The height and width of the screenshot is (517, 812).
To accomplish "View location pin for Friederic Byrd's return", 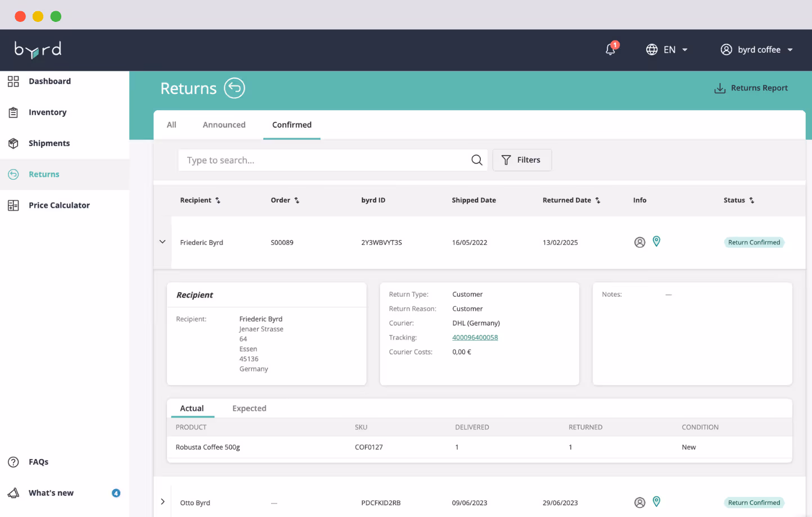I will (x=656, y=241).
